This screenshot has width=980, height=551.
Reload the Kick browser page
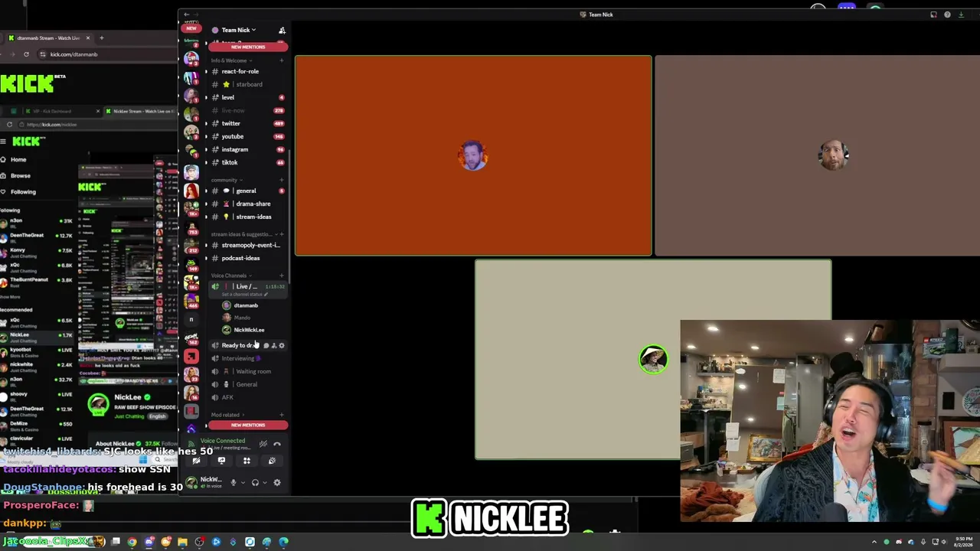point(26,54)
